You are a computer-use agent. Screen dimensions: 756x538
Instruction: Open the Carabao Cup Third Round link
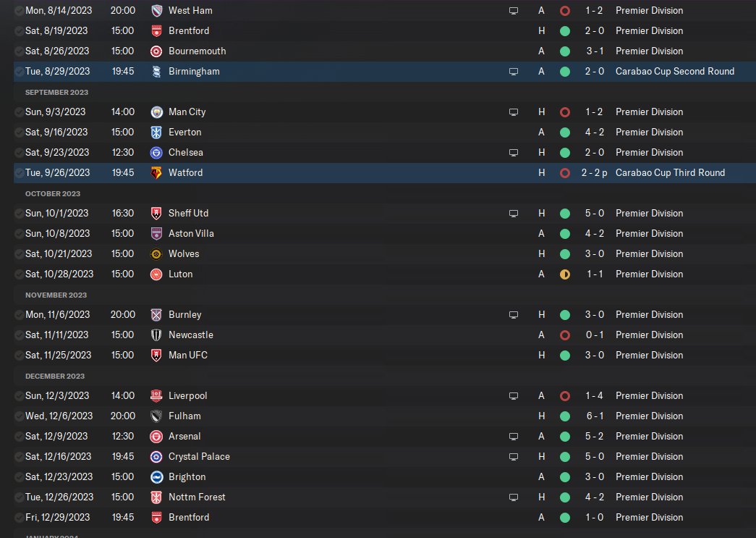coord(670,173)
